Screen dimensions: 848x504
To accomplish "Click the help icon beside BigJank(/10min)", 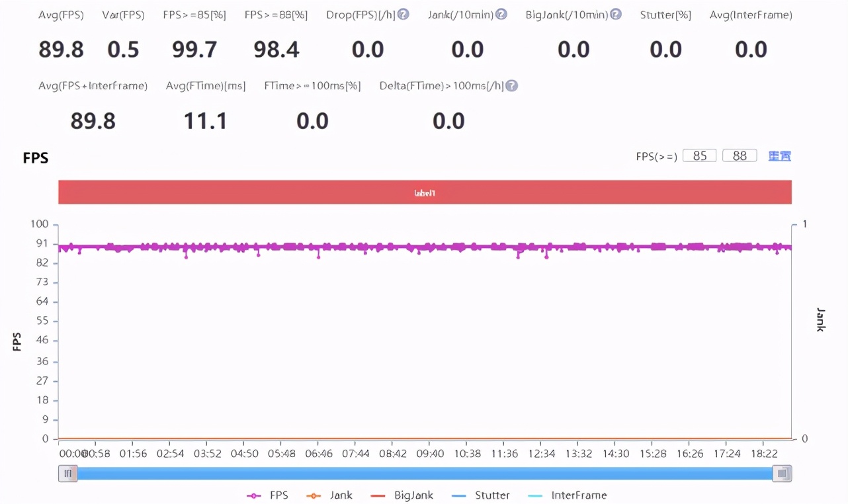I will [616, 15].
